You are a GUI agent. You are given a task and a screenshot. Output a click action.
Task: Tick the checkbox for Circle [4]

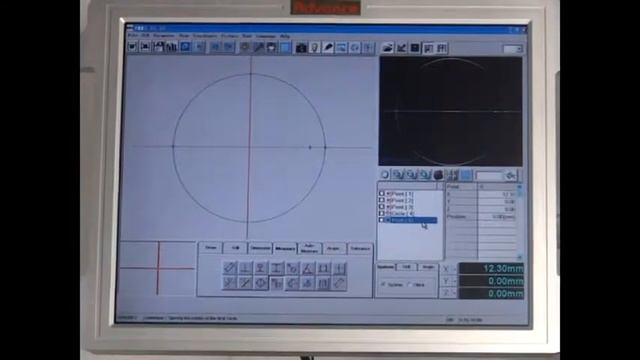(382, 213)
